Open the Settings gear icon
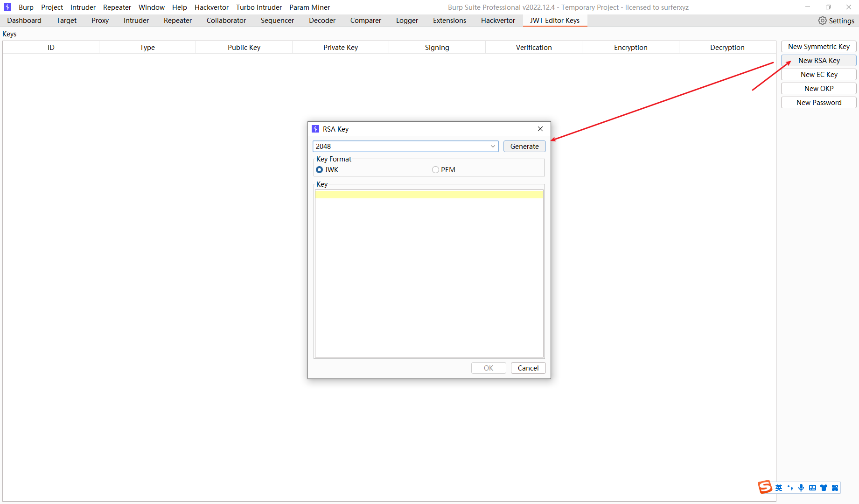Screen dimensions: 859x504 [822, 21]
